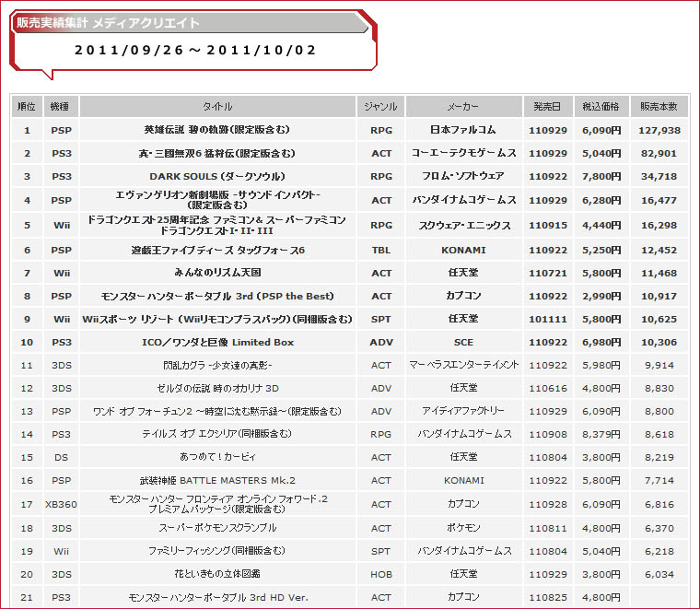Select title DARK SOULS (ダークソウル)
The width and height of the screenshot is (700, 609).
(x=217, y=176)
